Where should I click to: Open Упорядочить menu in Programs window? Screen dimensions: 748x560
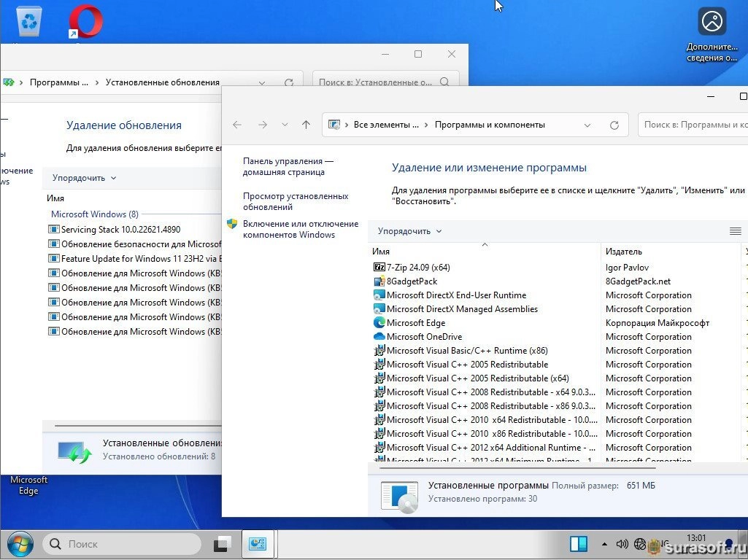pyautogui.click(x=410, y=231)
